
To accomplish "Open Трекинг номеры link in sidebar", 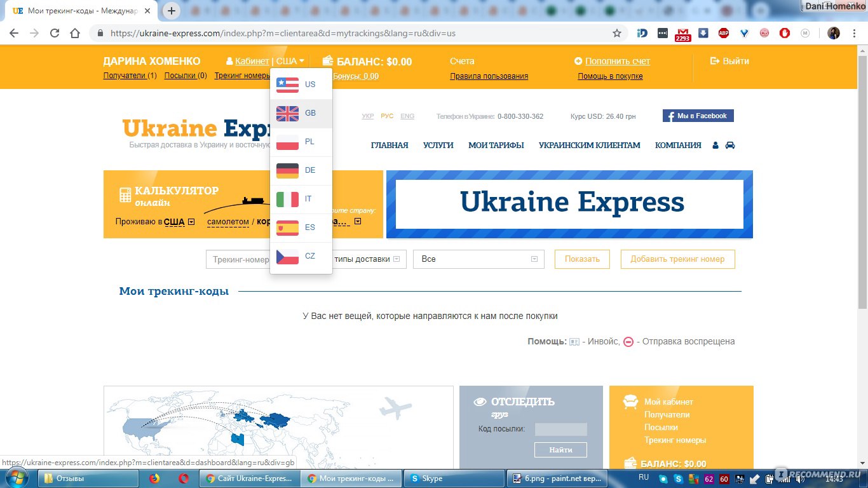I will pyautogui.click(x=675, y=440).
